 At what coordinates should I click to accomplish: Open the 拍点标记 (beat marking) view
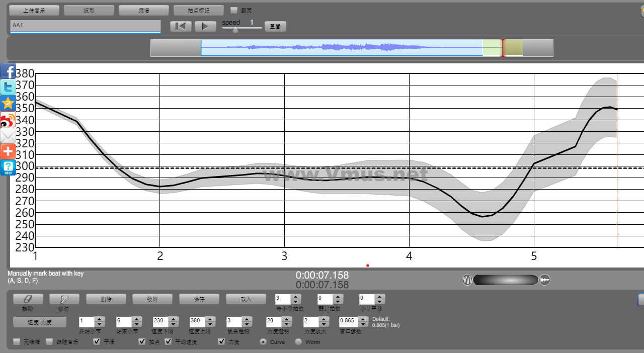point(199,10)
